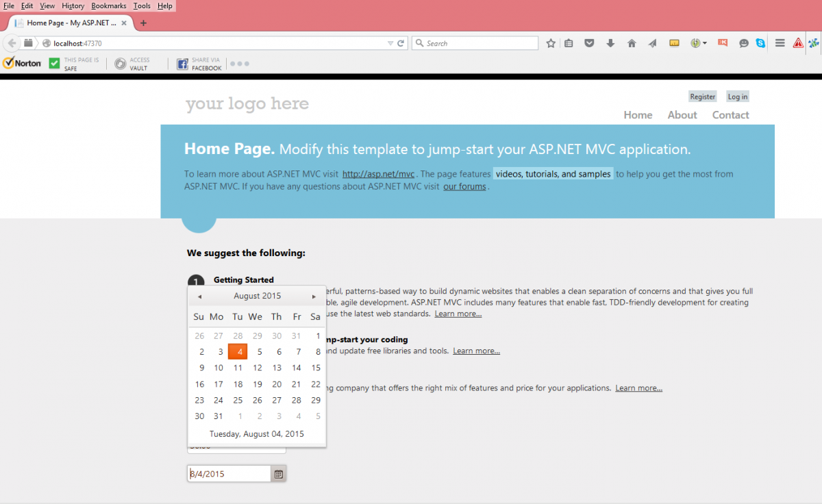Reload the page
This screenshot has width=822, height=504.
(401, 43)
